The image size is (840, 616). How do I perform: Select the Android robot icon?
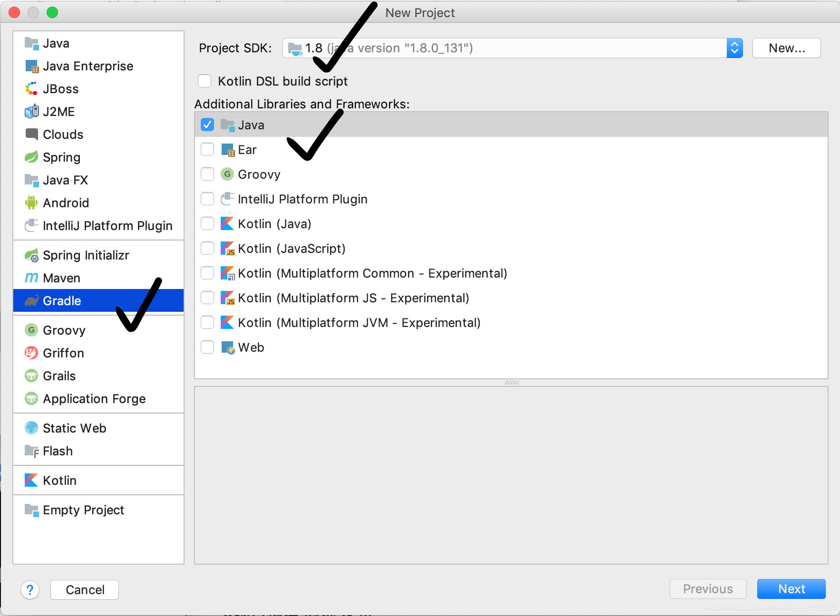tap(31, 203)
